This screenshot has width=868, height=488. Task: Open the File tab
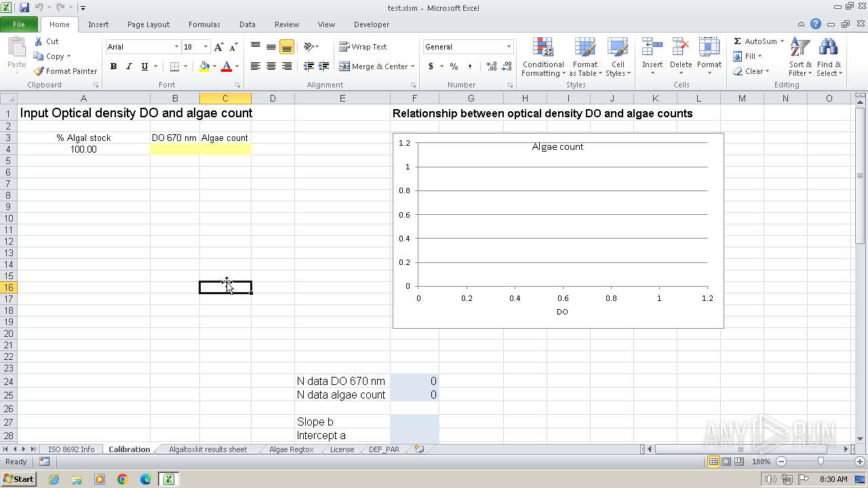19,24
